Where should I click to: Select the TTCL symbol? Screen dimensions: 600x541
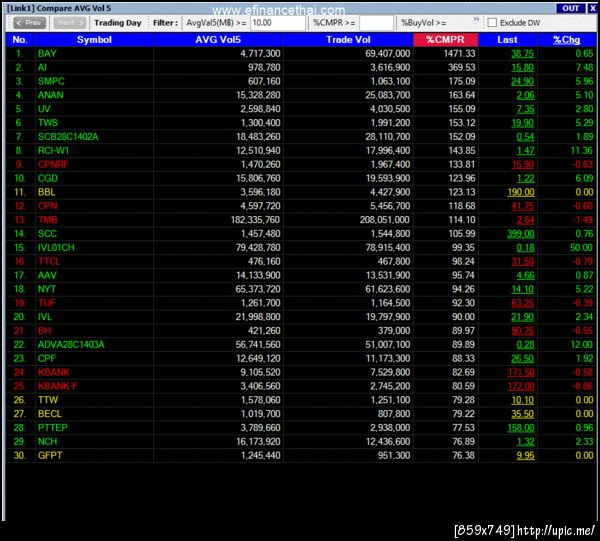pos(49,261)
